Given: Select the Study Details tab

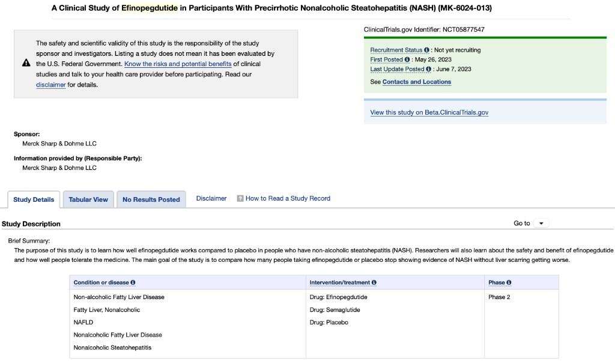Looking at the screenshot, I should point(34,199).
